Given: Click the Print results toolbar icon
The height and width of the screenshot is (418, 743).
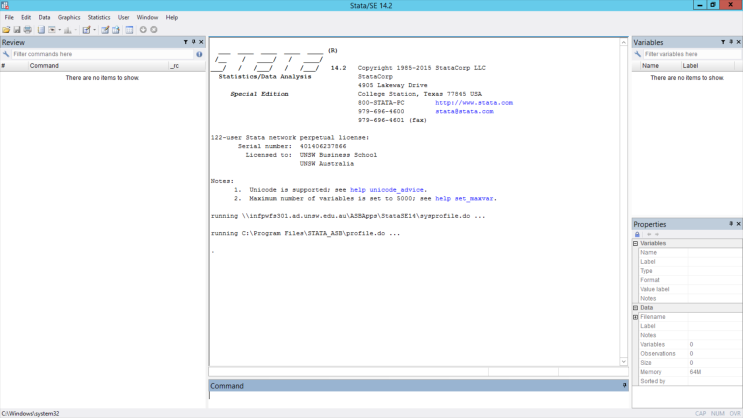Looking at the screenshot, I should (28, 30).
